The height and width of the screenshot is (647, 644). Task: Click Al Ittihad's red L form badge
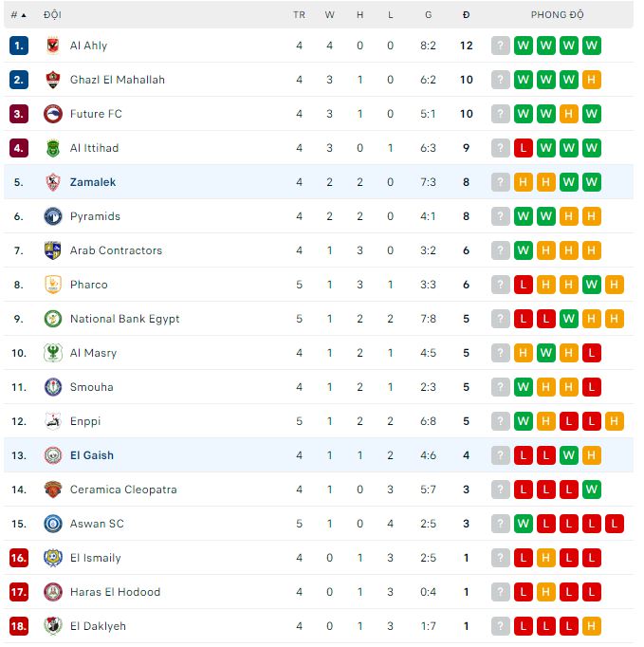pos(524,148)
